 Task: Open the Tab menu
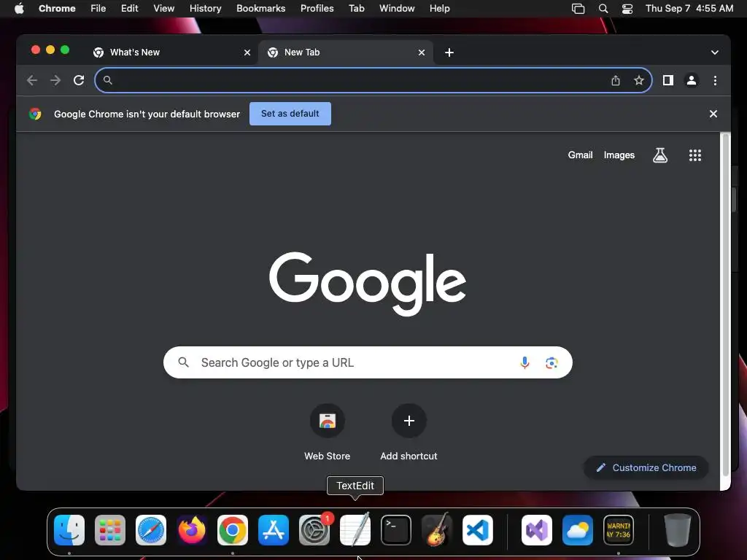356,9
